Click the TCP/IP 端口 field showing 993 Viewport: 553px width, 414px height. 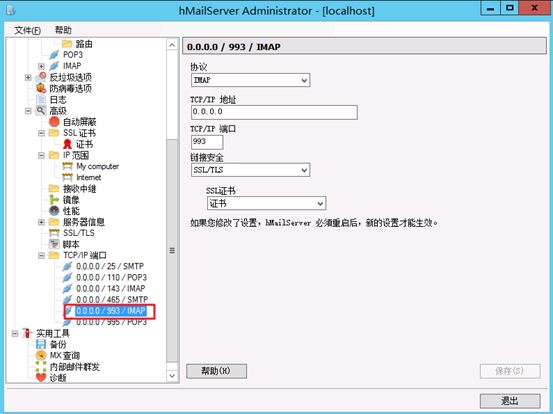click(x=207, y=142)
